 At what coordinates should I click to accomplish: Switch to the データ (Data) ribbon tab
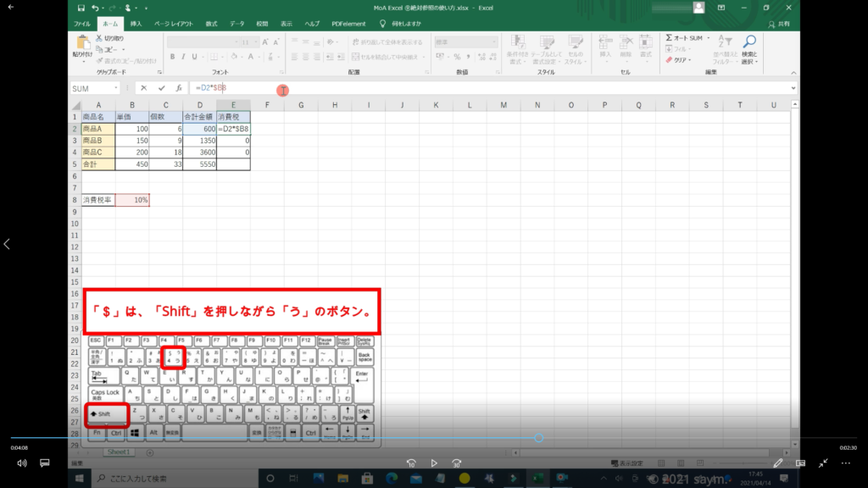tap(236, 24)
